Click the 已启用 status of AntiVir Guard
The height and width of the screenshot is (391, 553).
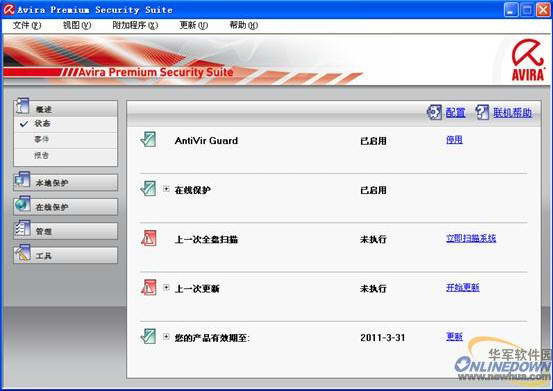tap(373, 141)
